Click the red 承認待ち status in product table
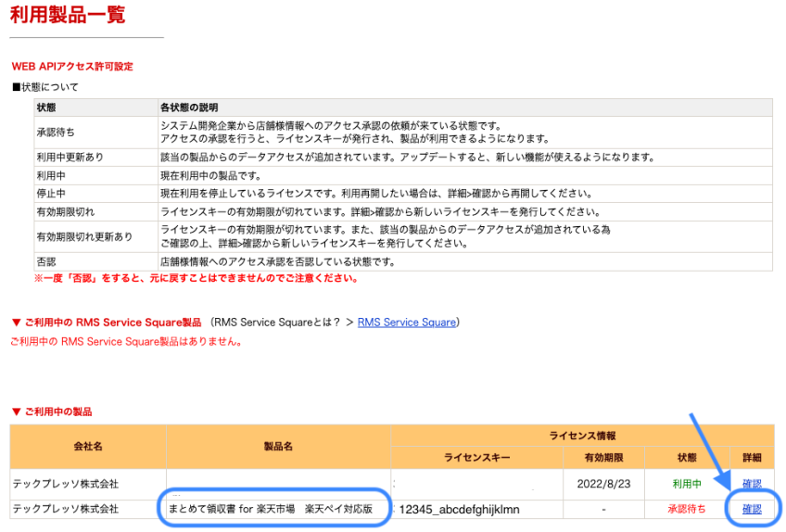Image resolution: width=786 pixels, height=532 pixels. pos(687,509)
